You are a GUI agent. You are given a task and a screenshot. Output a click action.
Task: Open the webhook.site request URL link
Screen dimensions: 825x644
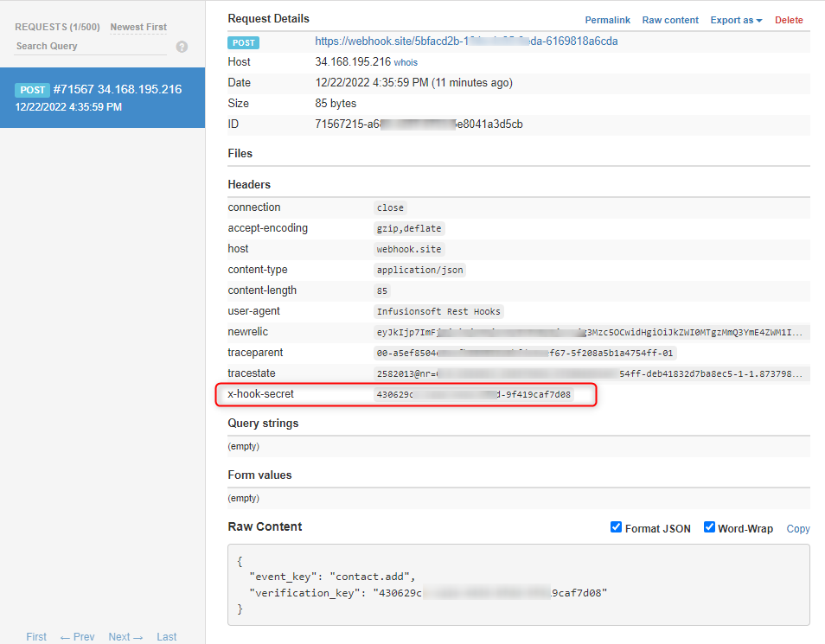pyautogui.click(x=466, y=41)
